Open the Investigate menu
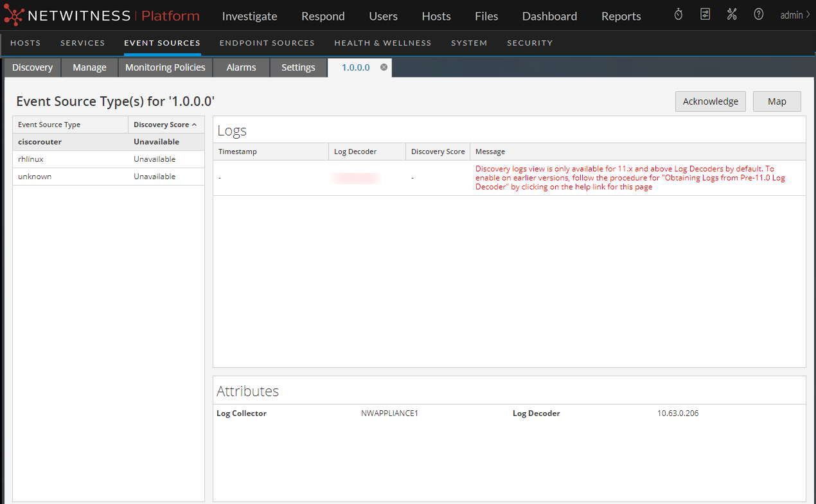816x504 pixels. 249,16
